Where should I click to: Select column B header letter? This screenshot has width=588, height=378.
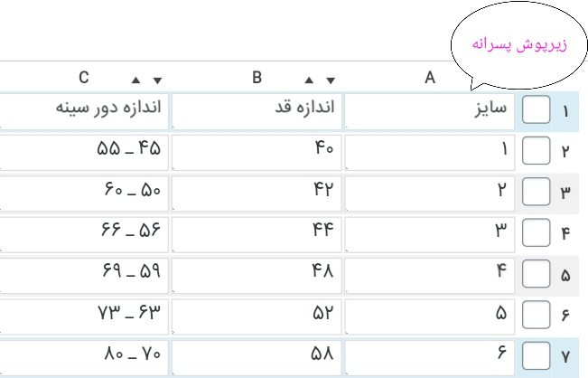pyautogui.click(x=257, y=79)
